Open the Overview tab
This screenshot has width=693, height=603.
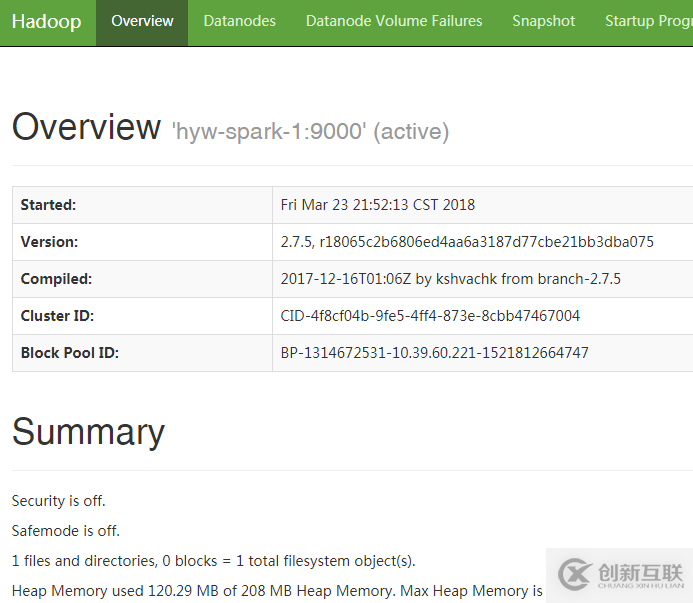[x=142, y=21]
